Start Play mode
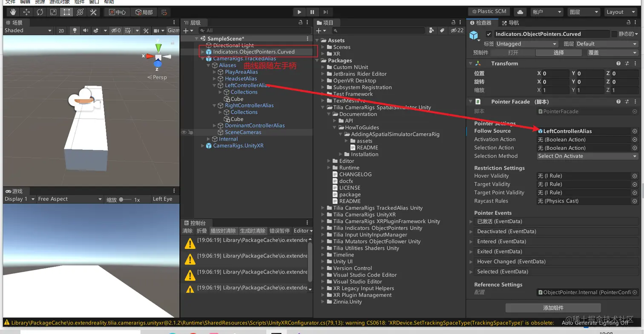This screenshot has height=334, width=644. [299, 12]
